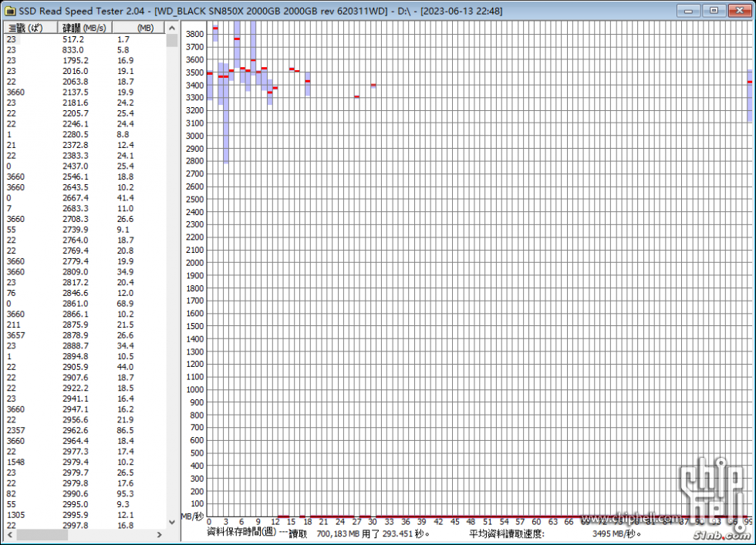Select the list row with speed 1795.2

(85, 61)
